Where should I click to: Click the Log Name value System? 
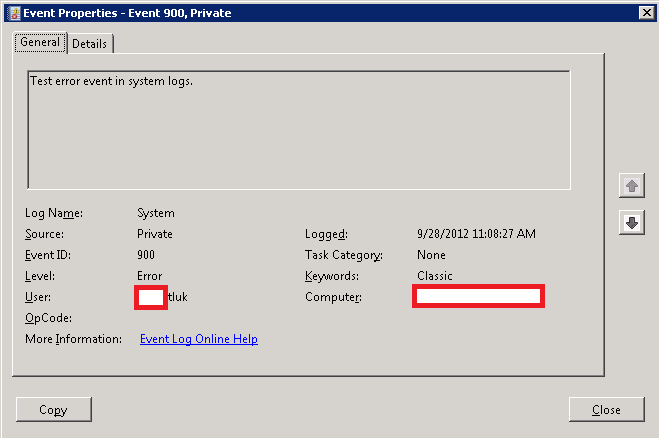(156, 213)
